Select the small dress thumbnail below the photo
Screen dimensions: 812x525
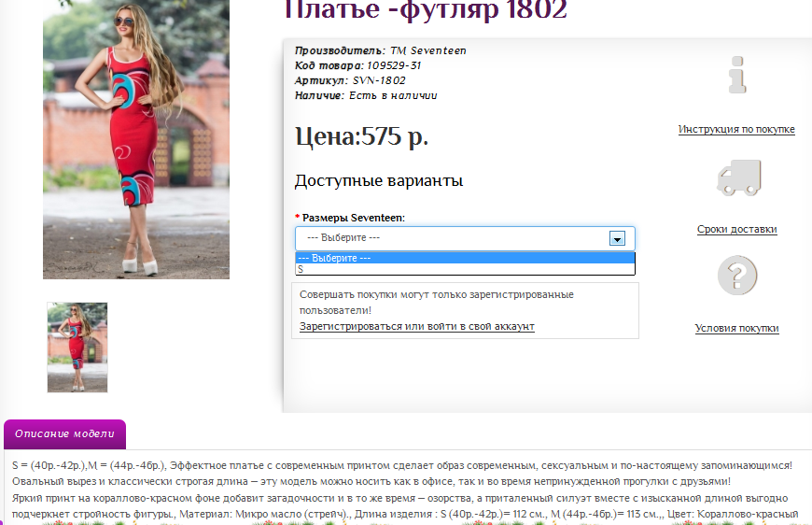click(77, 347)
